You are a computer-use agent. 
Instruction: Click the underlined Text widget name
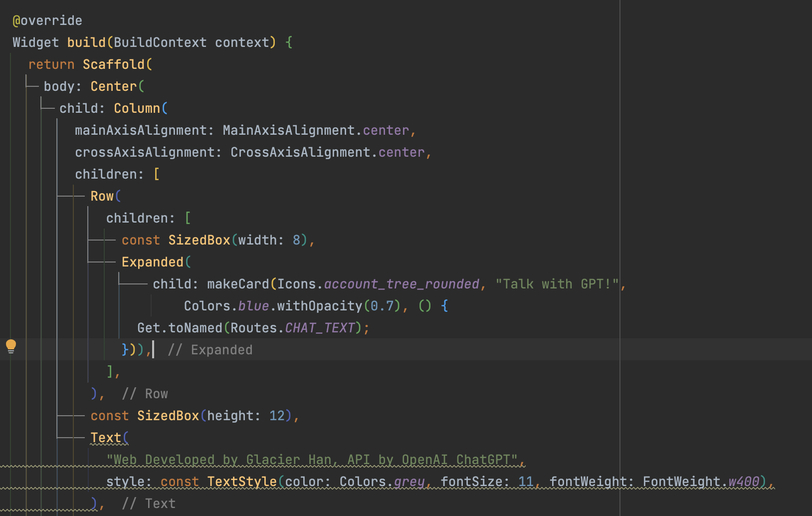pos(106,438)
